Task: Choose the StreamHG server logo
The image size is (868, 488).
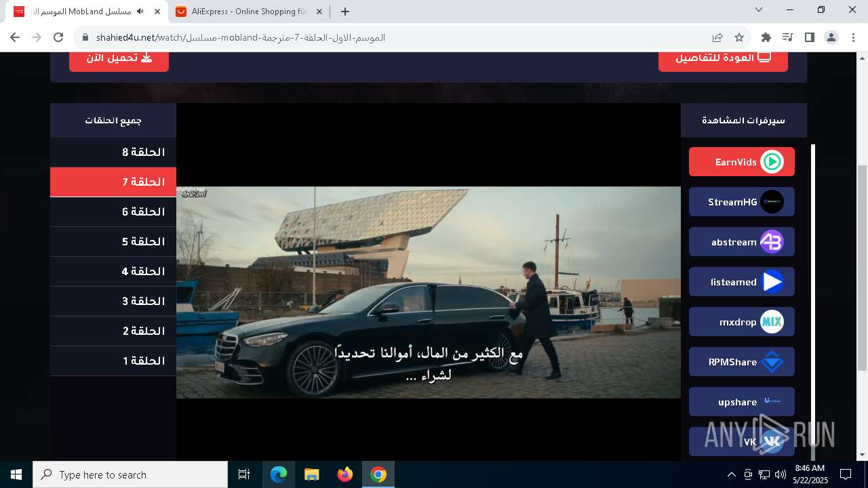Action: click(x=772, y=202)
